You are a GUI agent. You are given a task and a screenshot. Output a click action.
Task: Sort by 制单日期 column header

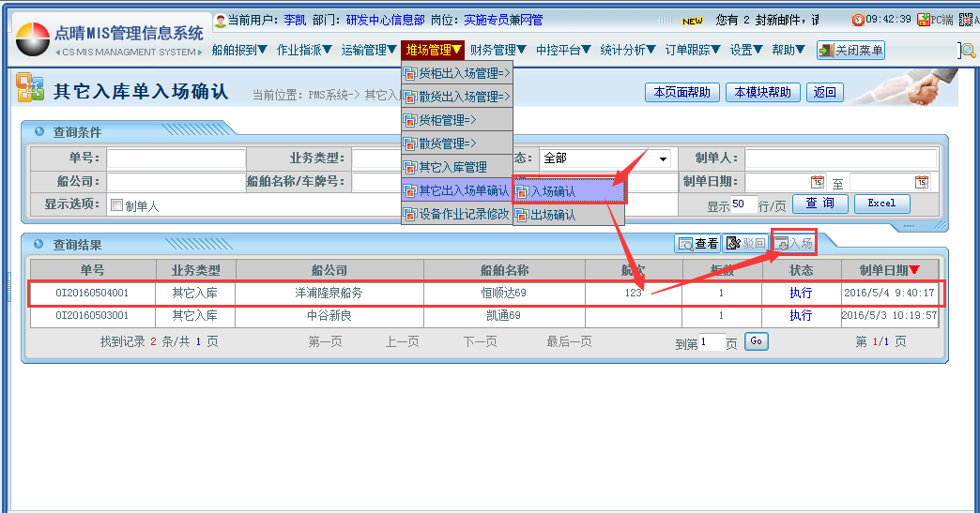coord(889,270)
